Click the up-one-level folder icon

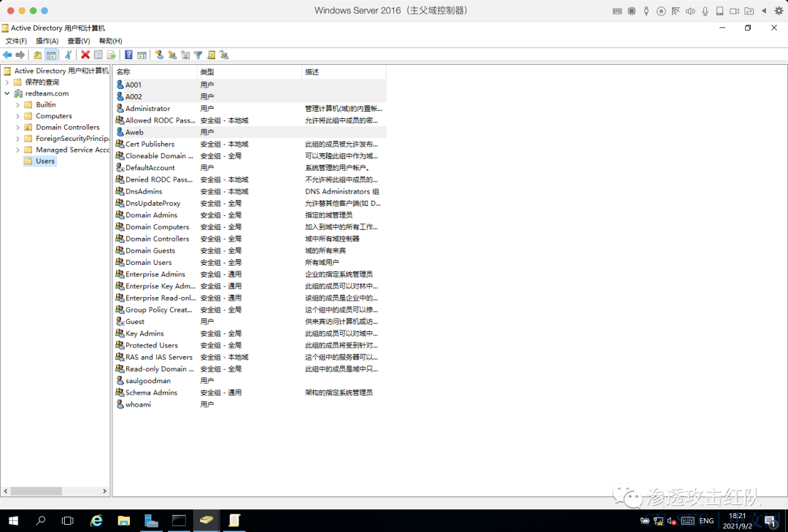[38, 55]
